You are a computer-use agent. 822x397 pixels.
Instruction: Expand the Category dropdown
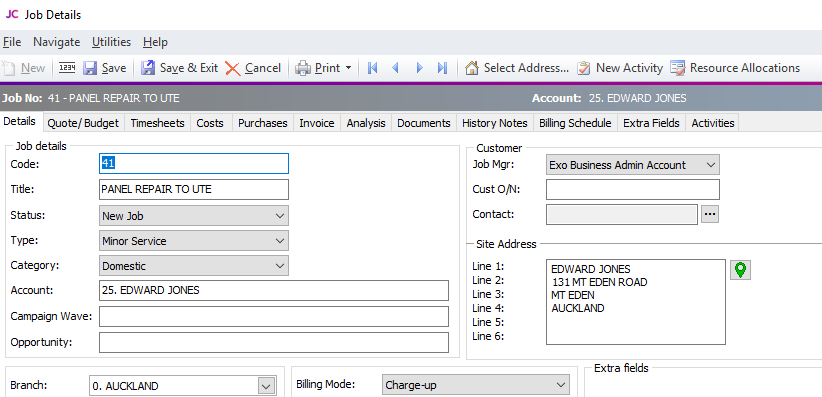[279, 266]
